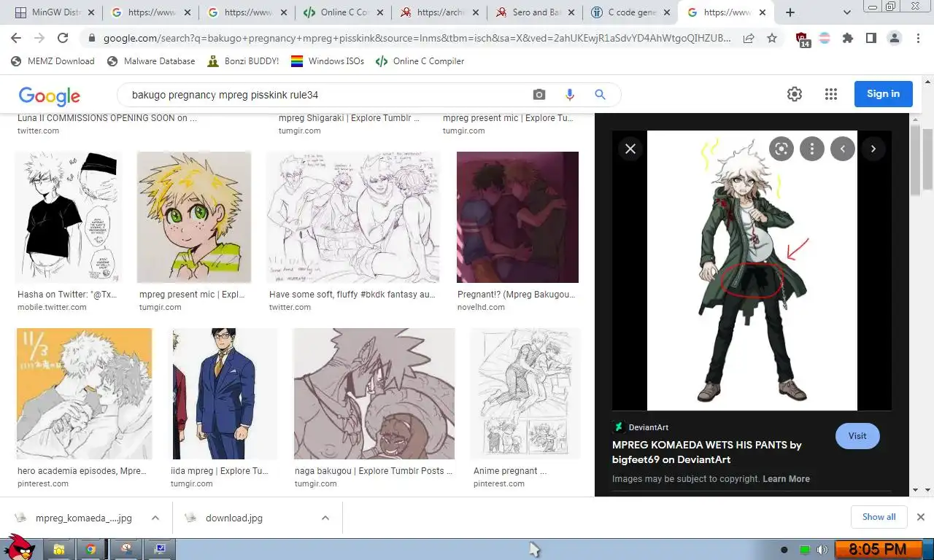
Task: Click the browser forward arrow
Action: pyautogui.click(x=39, y=38)
